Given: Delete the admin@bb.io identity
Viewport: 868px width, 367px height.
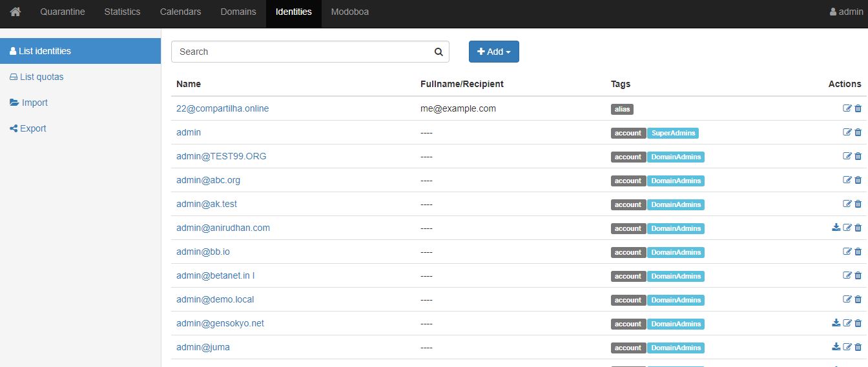Looking at the screenshot, I should point(858,252).
